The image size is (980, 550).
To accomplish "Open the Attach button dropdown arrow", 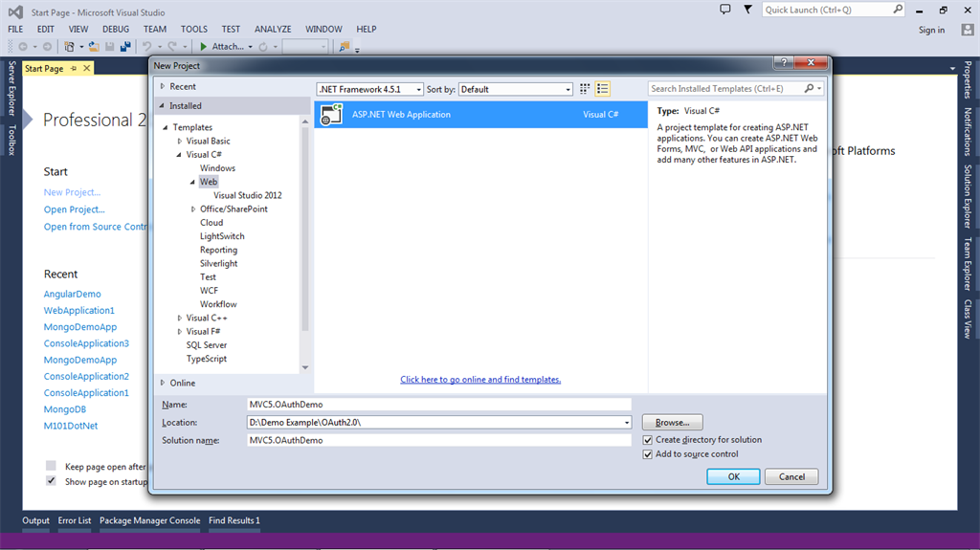I will pyautogui.click(x=250, y=47).
